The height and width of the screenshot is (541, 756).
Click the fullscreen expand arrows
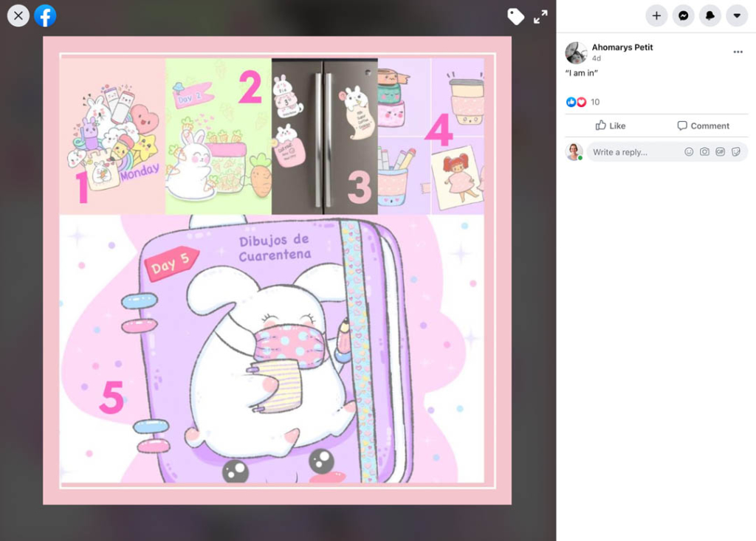pyautogui.click(x=541, y=16)
